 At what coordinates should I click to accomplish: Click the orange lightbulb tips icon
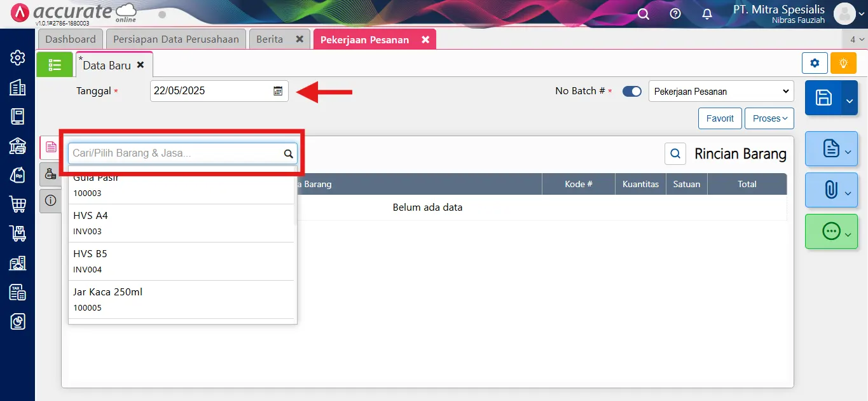click(843, 63)
